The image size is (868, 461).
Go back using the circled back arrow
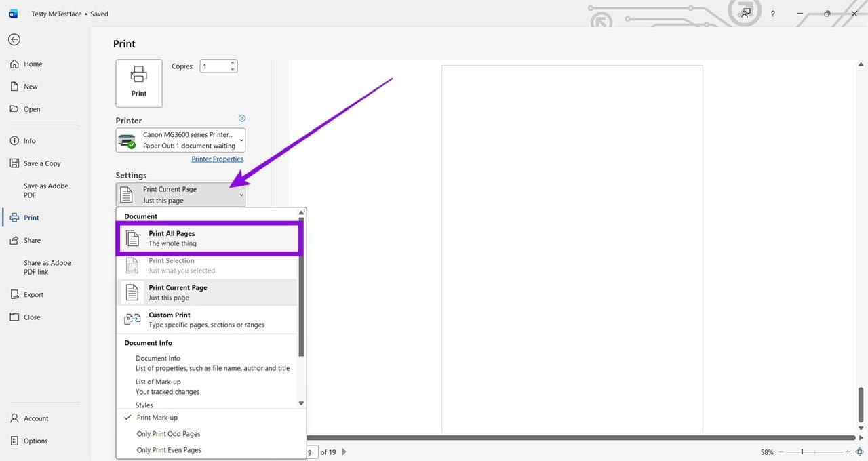[x=14, y=40]
